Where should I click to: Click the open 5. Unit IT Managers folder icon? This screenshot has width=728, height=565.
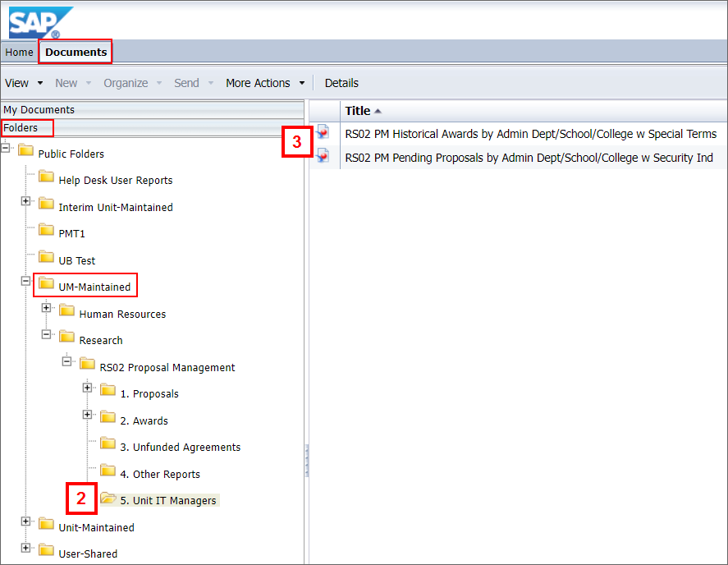point(108,498)
